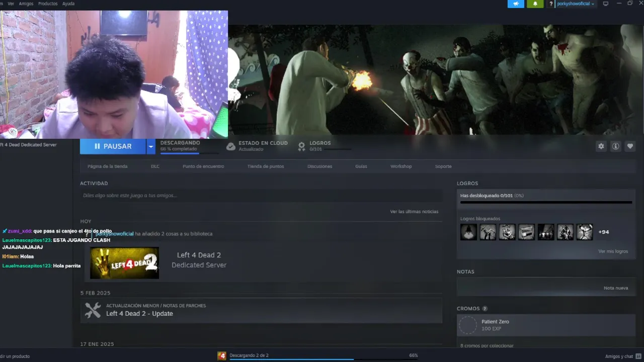The image size is (644, 362).
Task: Expand the PAUSAR button dropdown arrow
Action: click(150, 146)
